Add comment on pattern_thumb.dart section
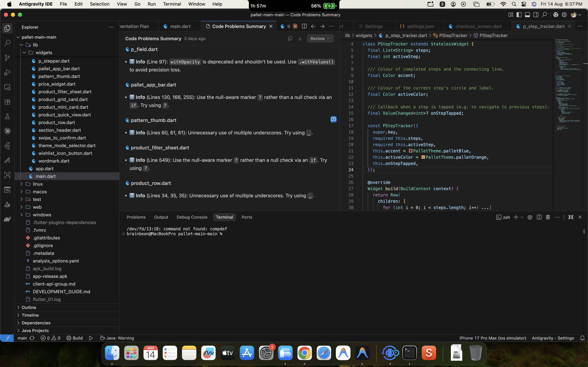Screen dimensions: 588x367 [x=333, y=119]
